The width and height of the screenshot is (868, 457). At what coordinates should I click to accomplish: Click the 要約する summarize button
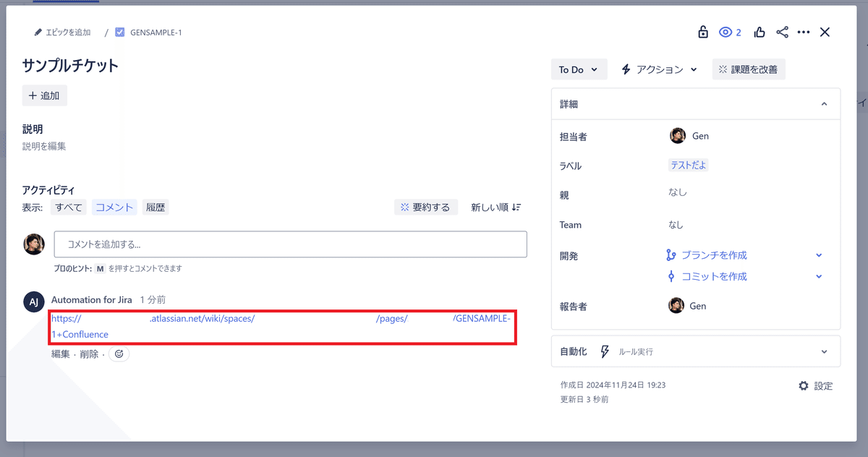426,208
